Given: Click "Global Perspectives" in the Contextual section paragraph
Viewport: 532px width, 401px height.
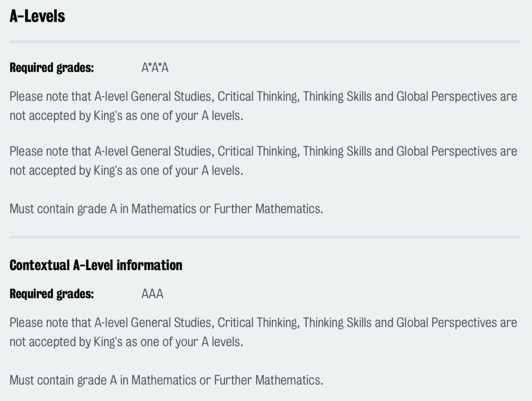Looking at the screenshot, I should point(446,323).
